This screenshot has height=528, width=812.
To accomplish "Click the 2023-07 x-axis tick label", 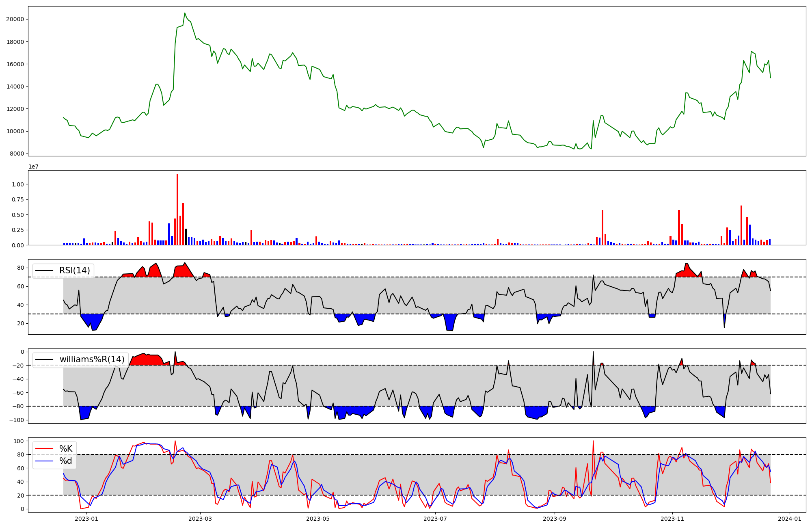I will [x=436, y=519].
